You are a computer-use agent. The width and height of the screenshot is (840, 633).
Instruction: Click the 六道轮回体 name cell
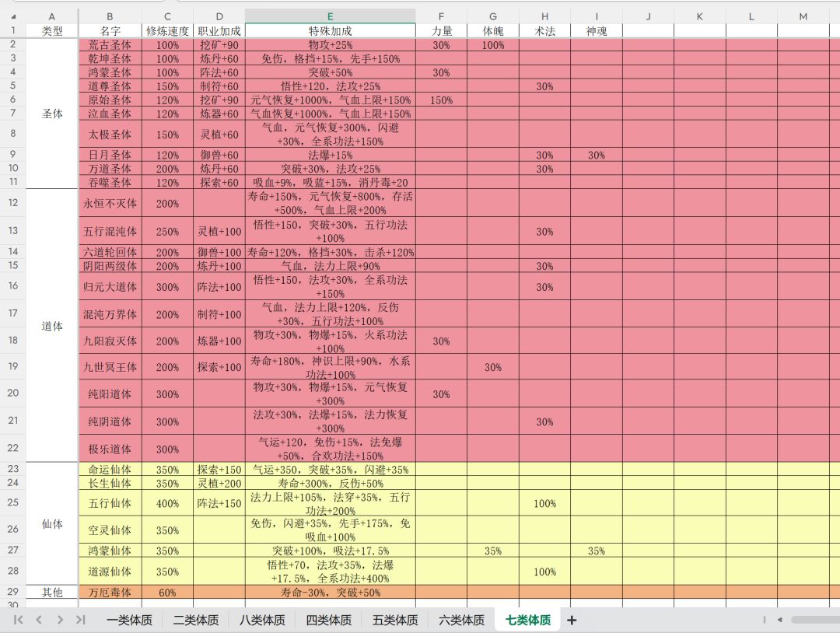pos(110,252)
